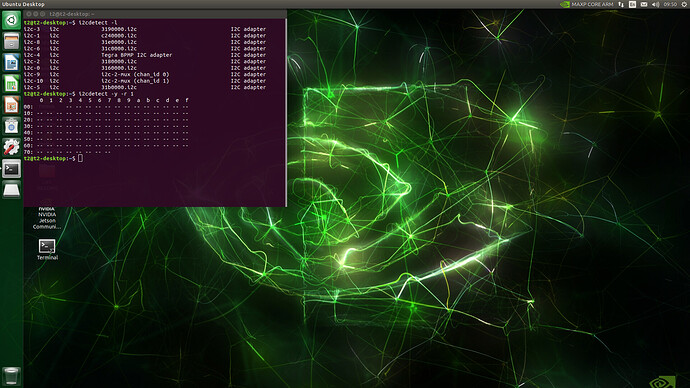The height and width of the screenshot is (388, 690).
Task: Click the terminal title bar text
Action: pos(72,14)
